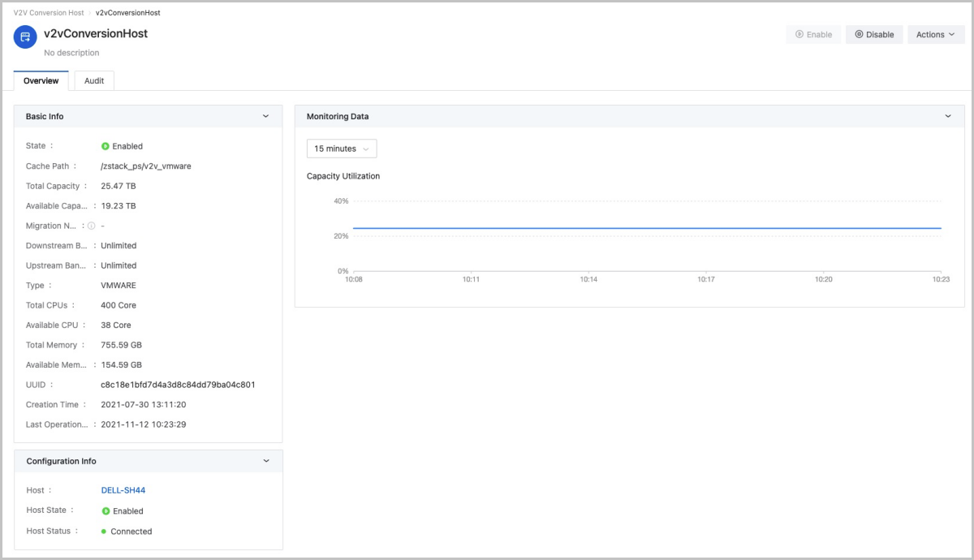
Task: Select the Overview tab
Action: (41, 81)
